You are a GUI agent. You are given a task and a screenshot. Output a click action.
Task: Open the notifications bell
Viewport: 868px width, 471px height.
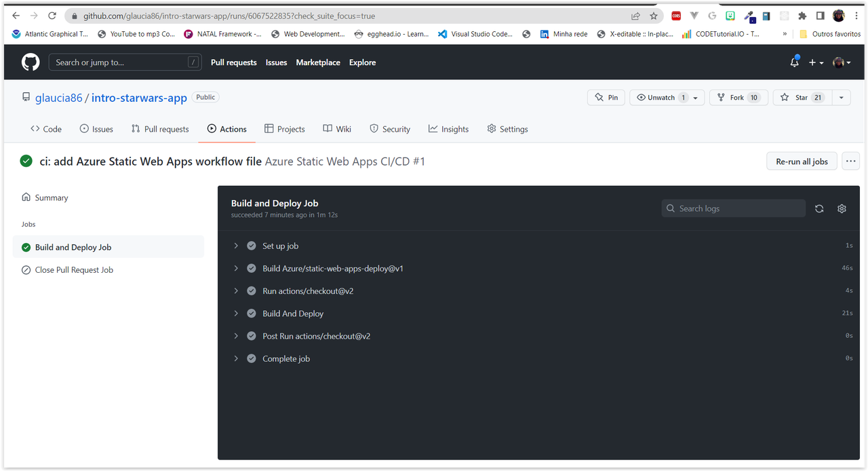point(795,62)
